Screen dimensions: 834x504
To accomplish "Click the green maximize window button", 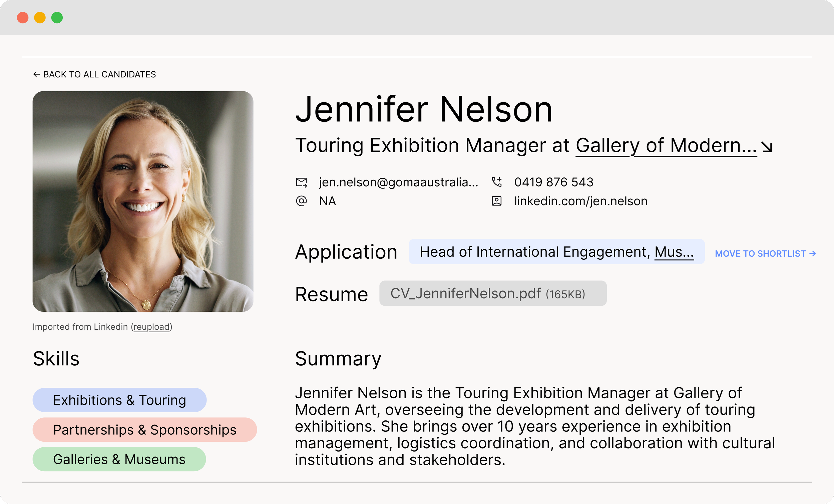I will click(57, 18).
